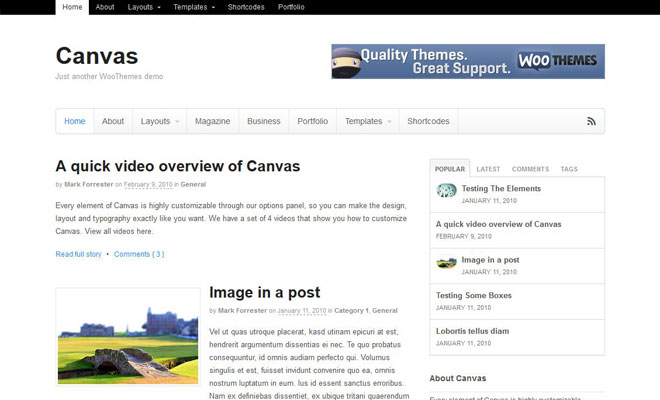Expand the Layouts dropdown in top black bar

tap(144, 7)
